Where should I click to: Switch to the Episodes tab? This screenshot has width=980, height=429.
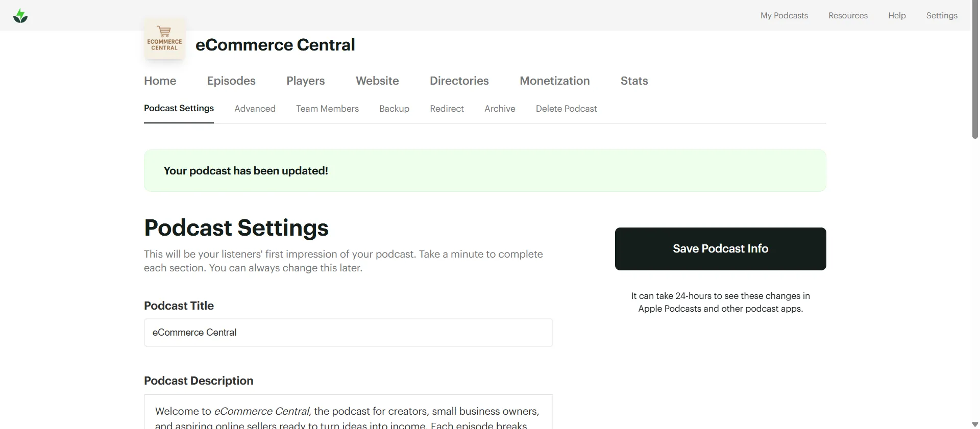click(231, 81)
